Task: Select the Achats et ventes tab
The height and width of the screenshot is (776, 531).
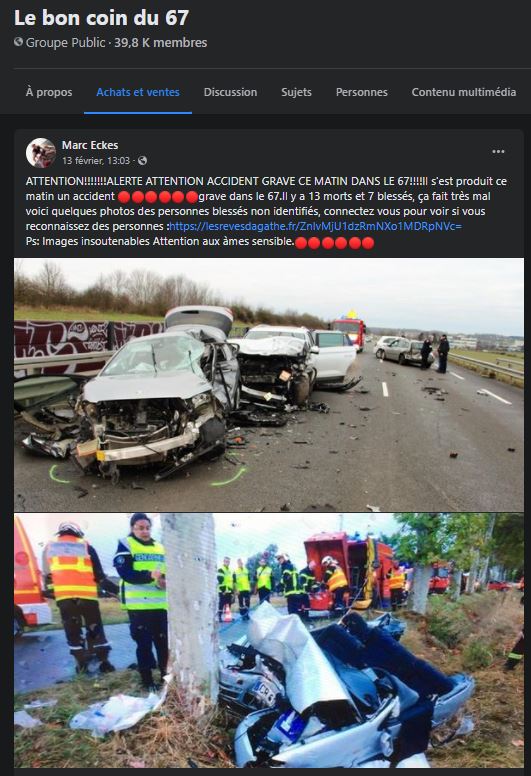Action: (138, 92)
